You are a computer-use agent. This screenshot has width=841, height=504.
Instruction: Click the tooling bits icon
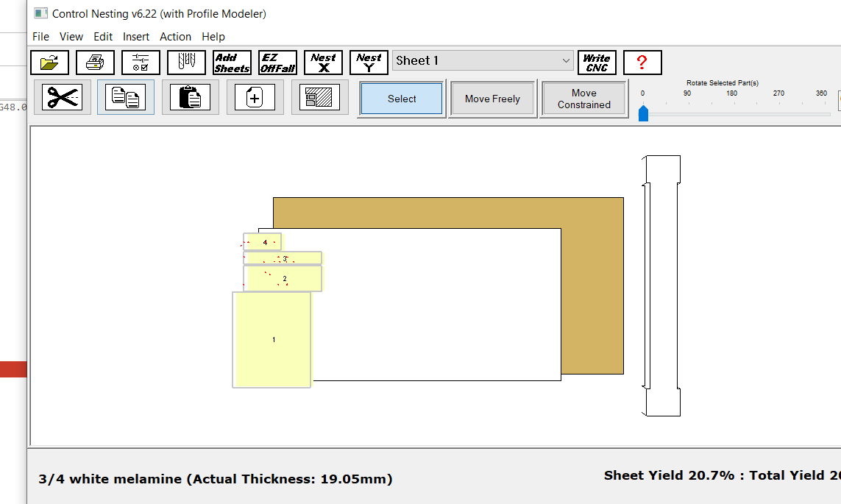pyautogui.click(x=186, y=63)
